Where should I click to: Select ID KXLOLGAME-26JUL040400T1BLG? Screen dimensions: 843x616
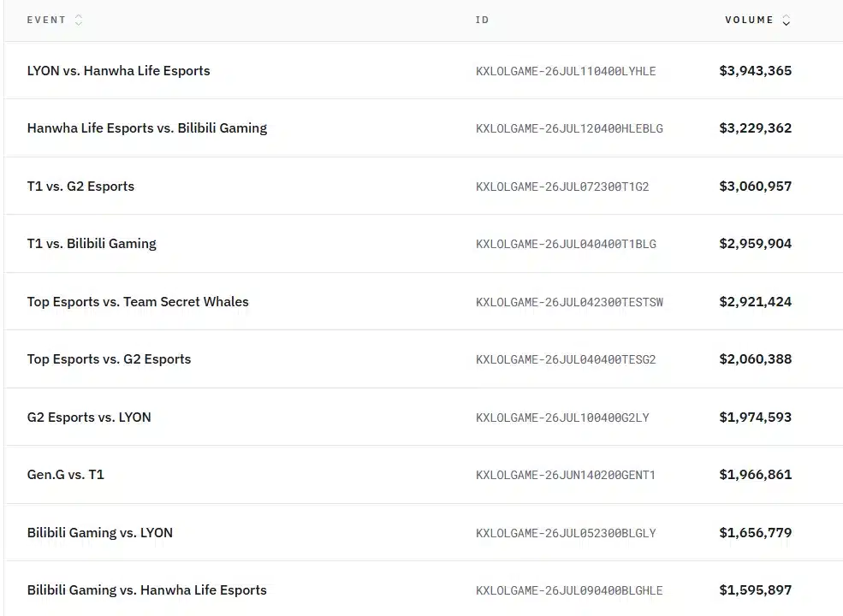pyautogui.click(x=566, y=245)
